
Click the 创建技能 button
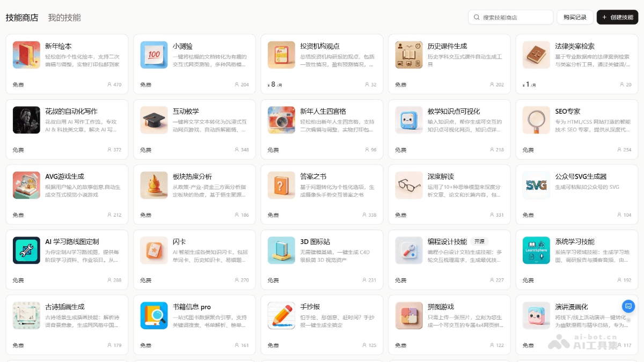[x=617, y=17]
